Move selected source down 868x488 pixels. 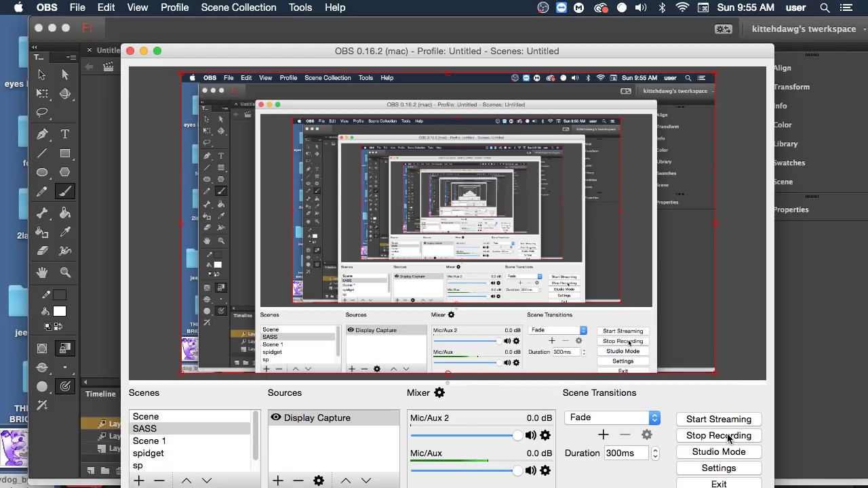coord(366,481)
